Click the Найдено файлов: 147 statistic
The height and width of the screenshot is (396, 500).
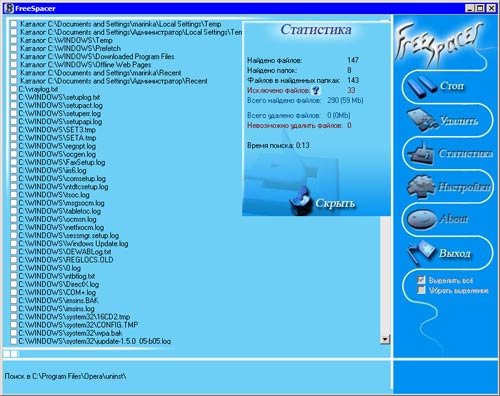303,60
